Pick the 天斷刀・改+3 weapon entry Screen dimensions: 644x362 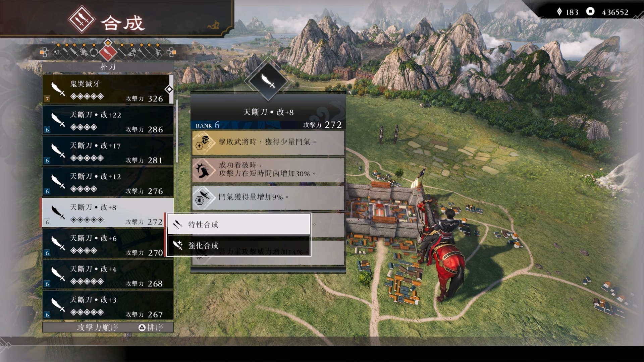pos(108,305)
